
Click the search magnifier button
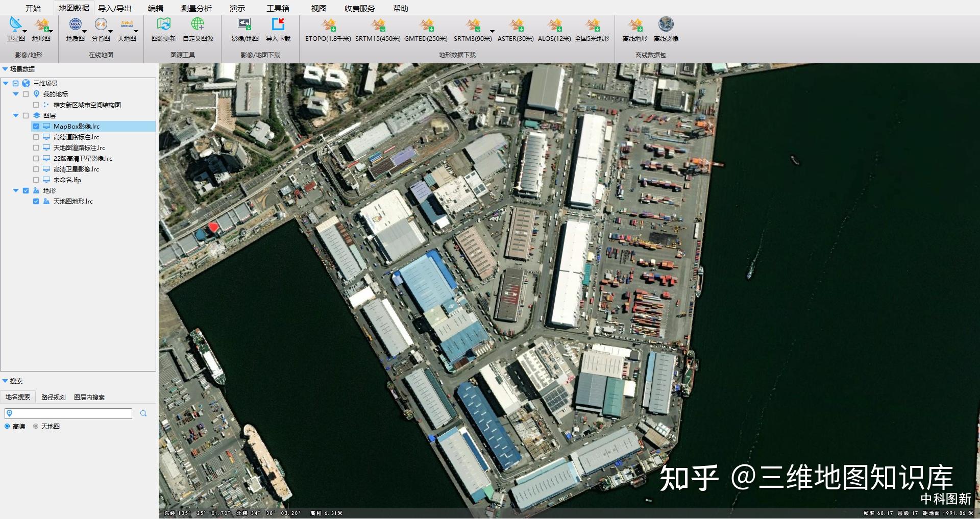coord(143,413)
